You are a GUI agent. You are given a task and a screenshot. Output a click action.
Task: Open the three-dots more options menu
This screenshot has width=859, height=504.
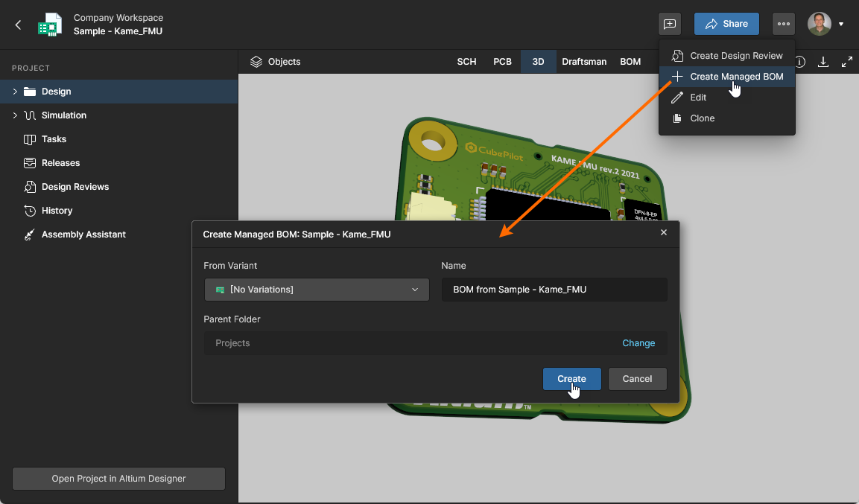tap(784, 24)
